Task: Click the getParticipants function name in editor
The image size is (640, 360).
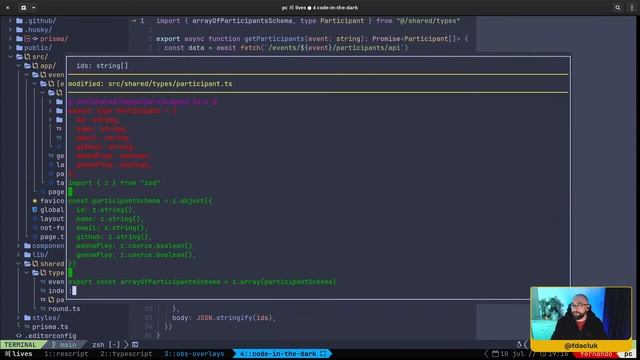Action: [274, 39]
